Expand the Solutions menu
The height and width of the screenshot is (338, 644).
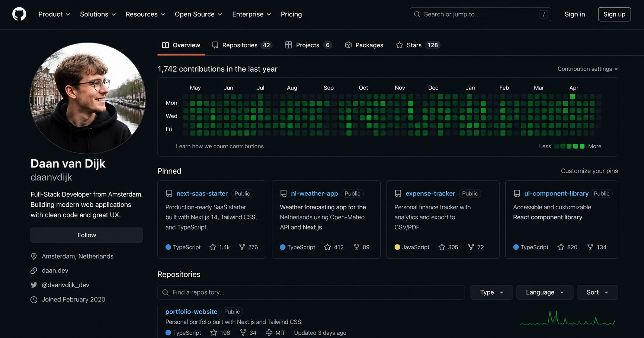pos(98,14)
